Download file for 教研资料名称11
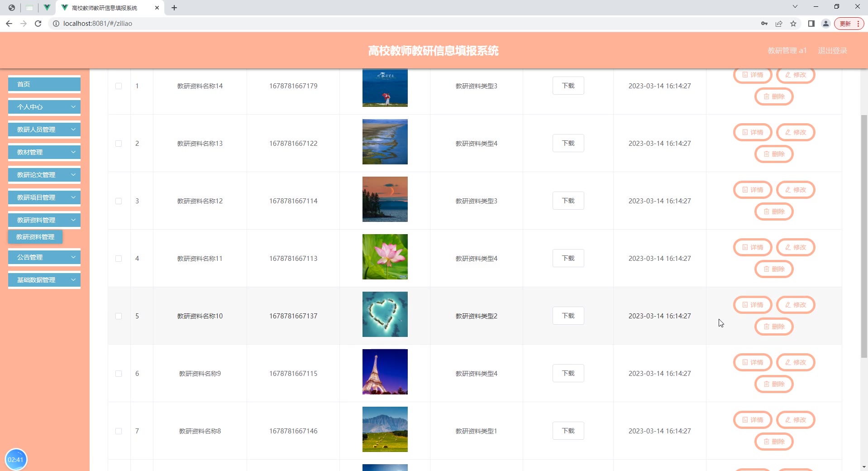 (x=568, y=258)
